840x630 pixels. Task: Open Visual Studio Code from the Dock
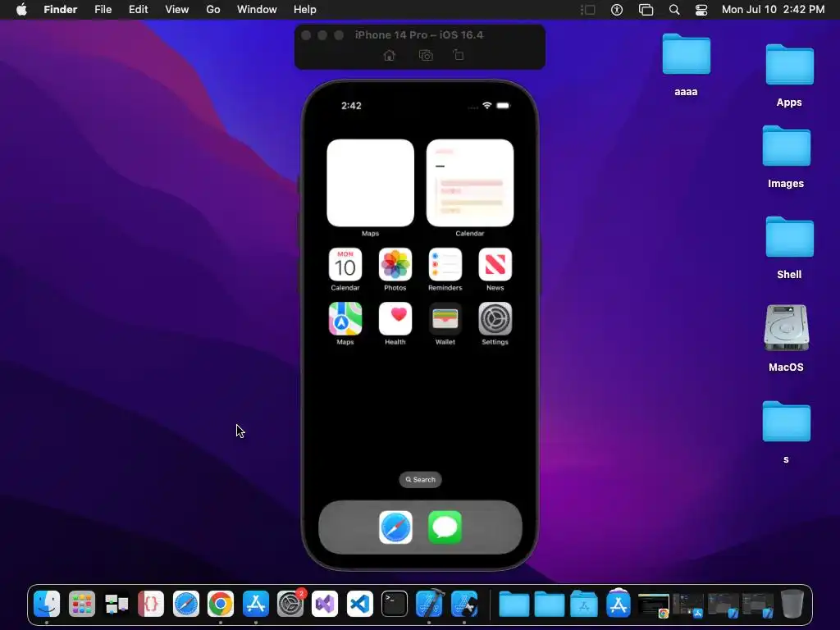[359, 604]
